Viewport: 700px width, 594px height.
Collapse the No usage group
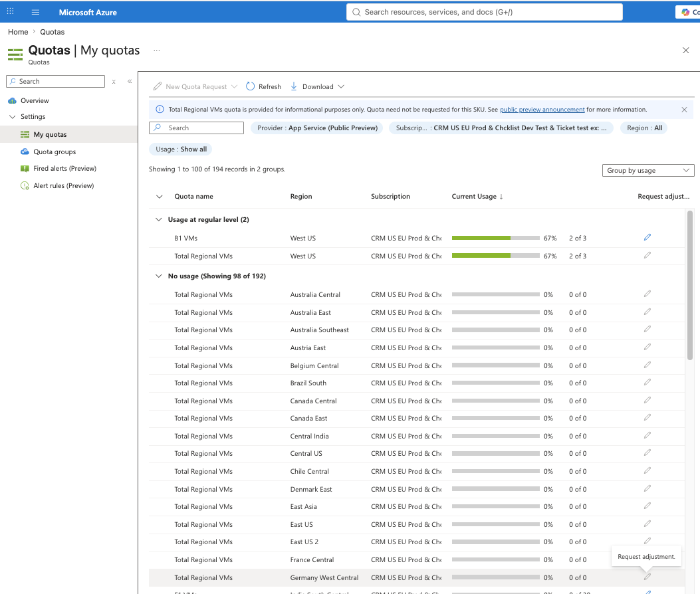pos(158,276)
